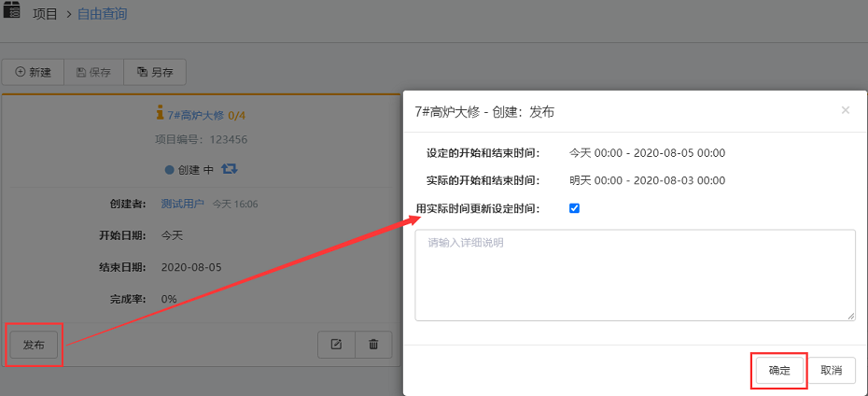Screen dimensions: 868x396
Task: Click the trash delete icon on the card
Action: 373,345
